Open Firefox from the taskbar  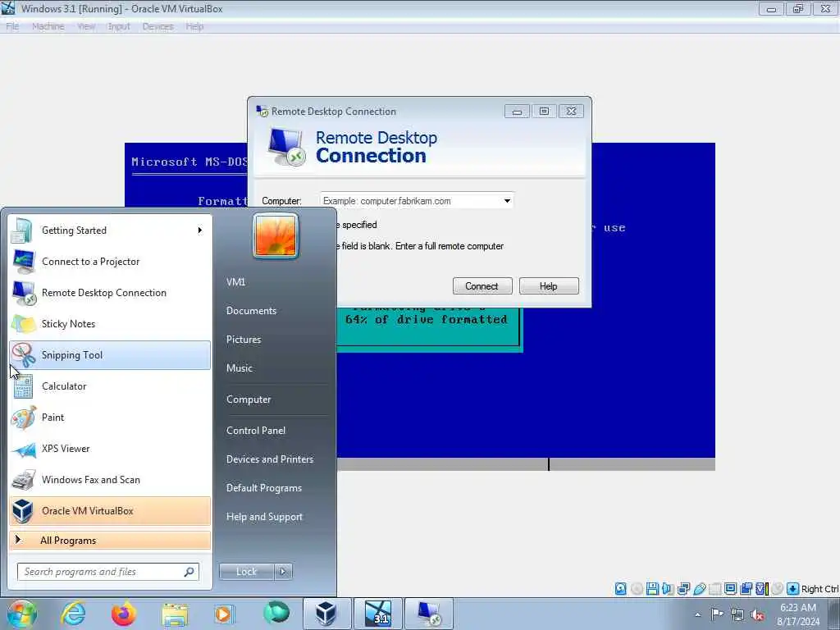coord(124,614)
